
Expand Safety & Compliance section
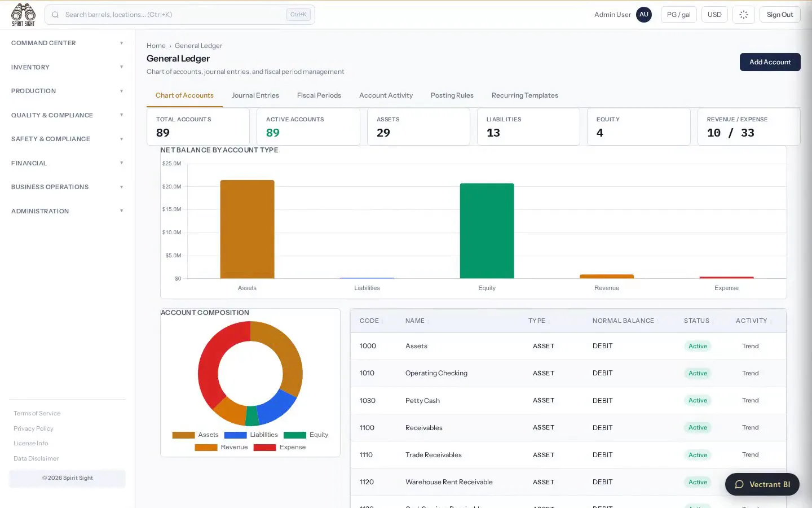(67, 139)
